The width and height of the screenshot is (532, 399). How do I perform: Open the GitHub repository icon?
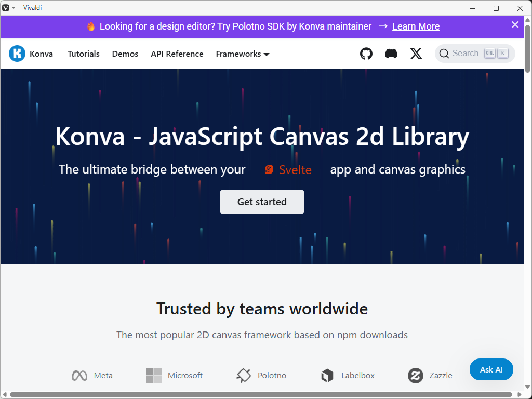[366, 54]
